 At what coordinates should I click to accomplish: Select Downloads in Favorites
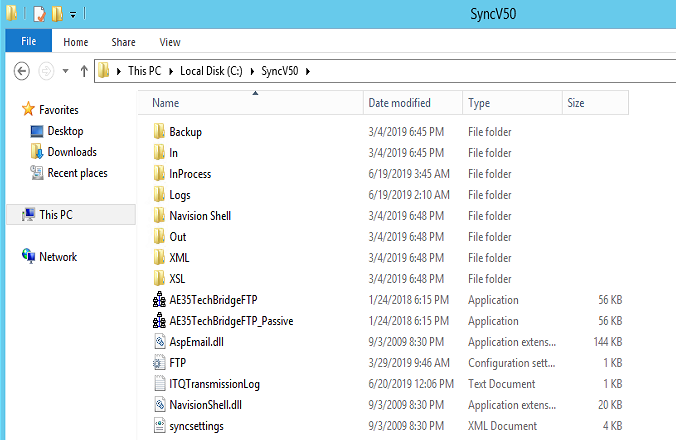pos(71,152)
